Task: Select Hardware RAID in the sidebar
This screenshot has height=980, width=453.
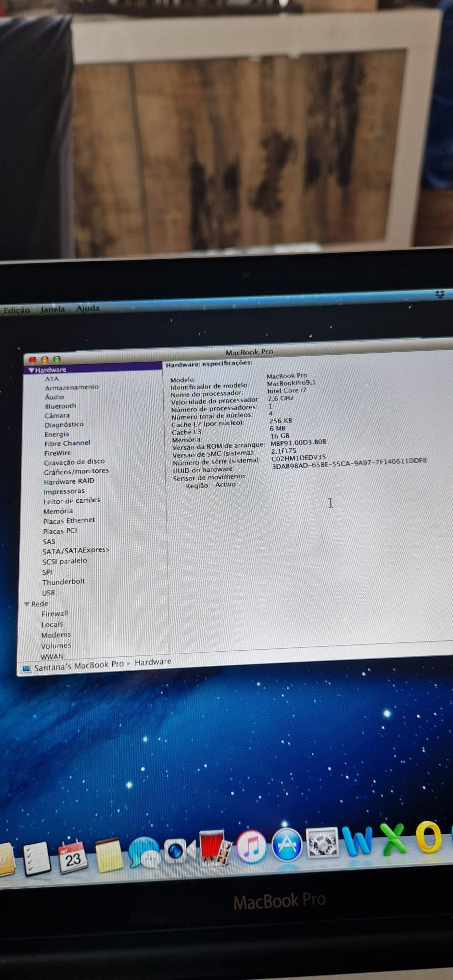Action: click(69, 481)
